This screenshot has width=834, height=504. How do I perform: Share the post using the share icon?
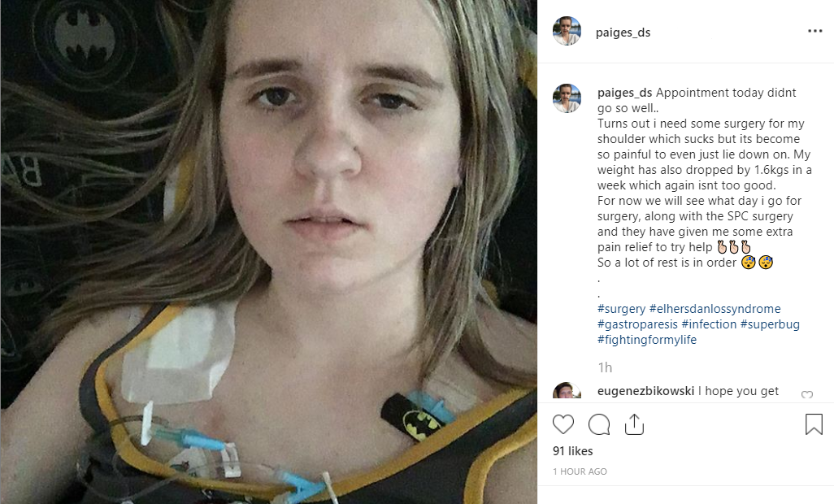tap(634, 424)
